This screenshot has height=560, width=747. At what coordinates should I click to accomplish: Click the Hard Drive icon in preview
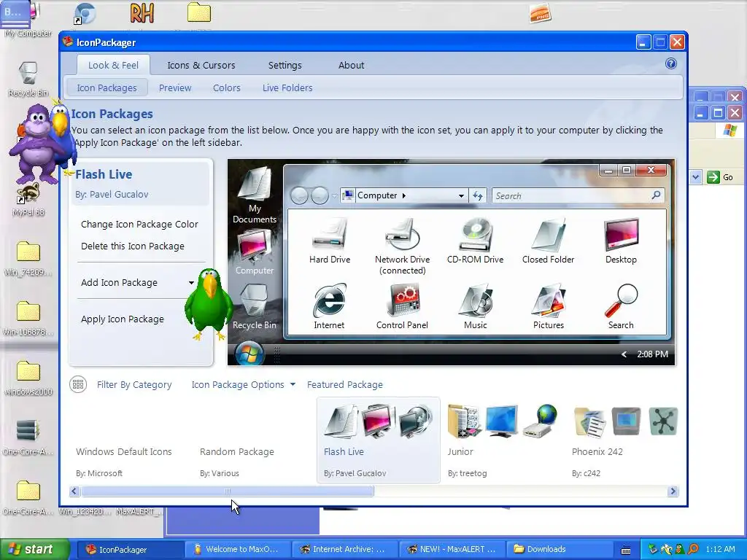(329, 235)
